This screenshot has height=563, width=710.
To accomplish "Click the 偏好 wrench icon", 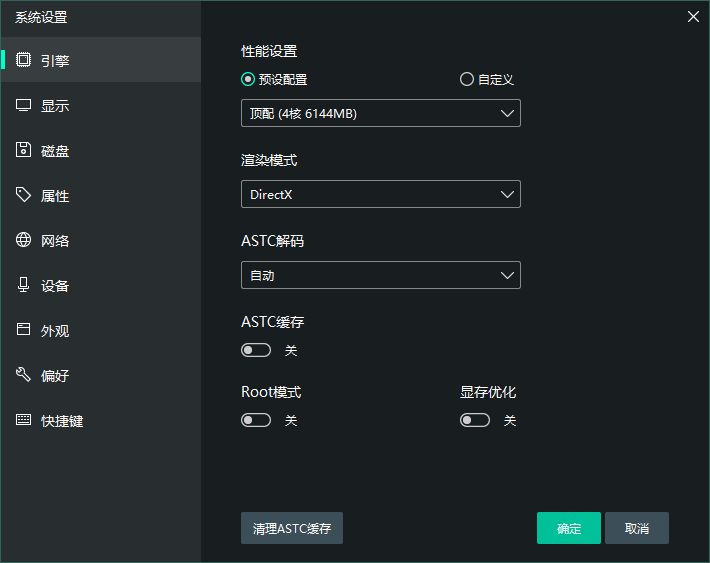I will [x=23, y=375].
